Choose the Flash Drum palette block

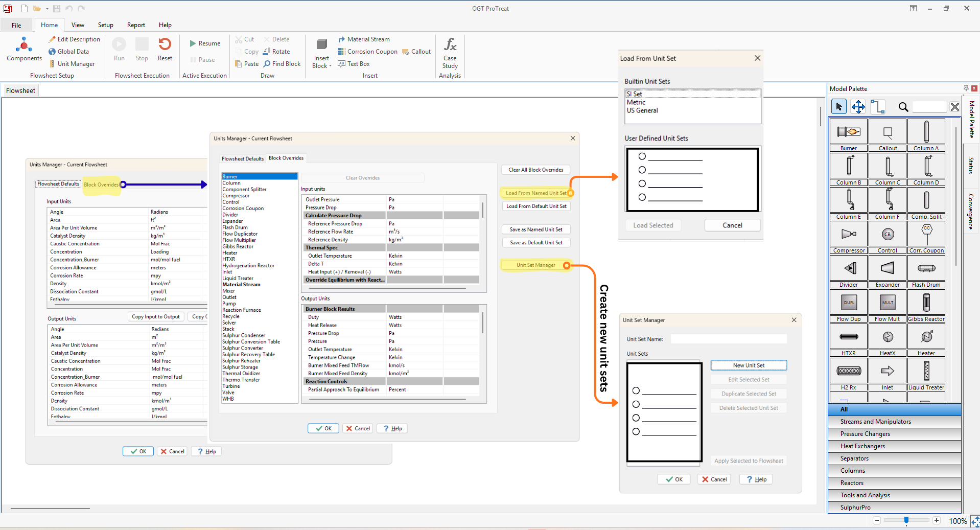coord(926,271)
